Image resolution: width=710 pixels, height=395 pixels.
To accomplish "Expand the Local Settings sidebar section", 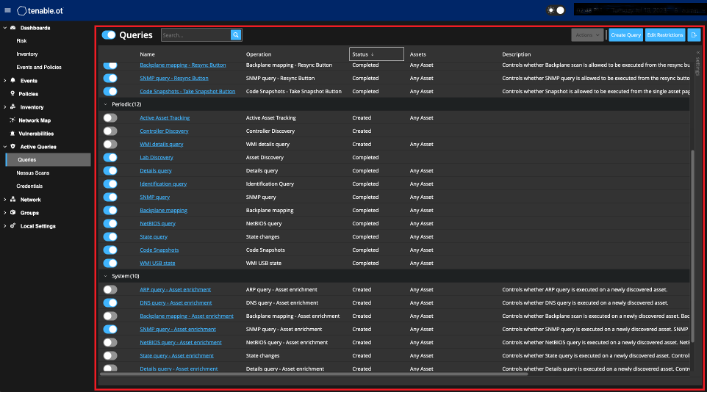I will pos(5,226).
